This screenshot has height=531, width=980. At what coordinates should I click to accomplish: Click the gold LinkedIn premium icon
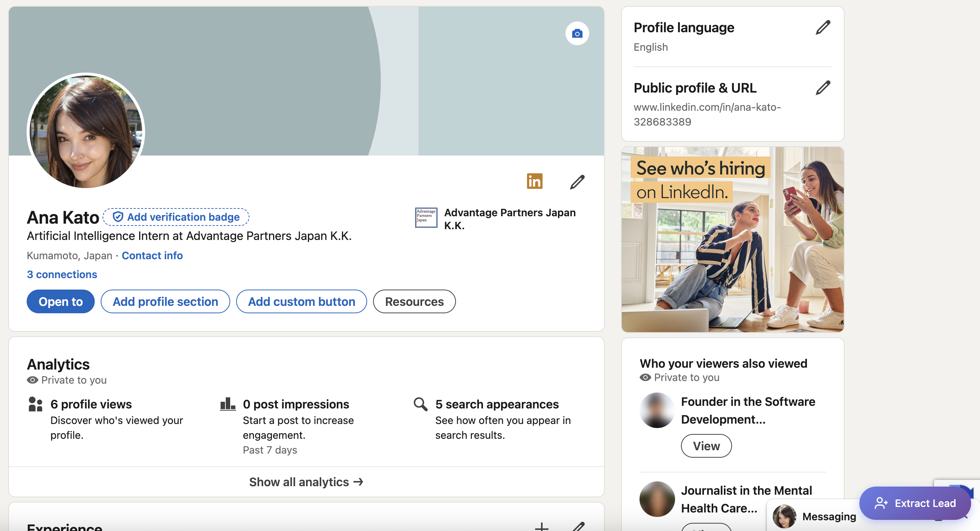click(x=534, y=181)
